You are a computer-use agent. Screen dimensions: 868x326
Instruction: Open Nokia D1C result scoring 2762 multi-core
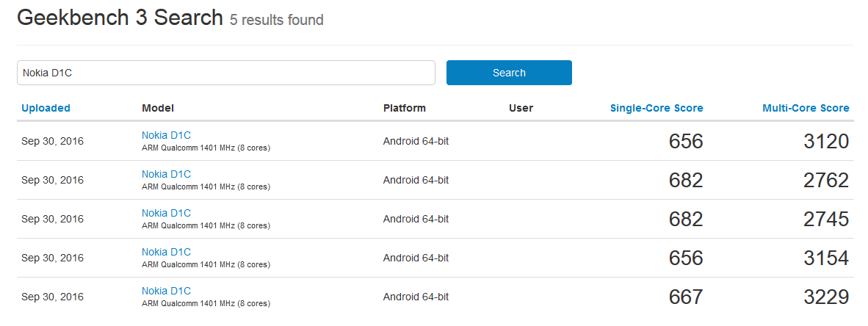[166, 174]
